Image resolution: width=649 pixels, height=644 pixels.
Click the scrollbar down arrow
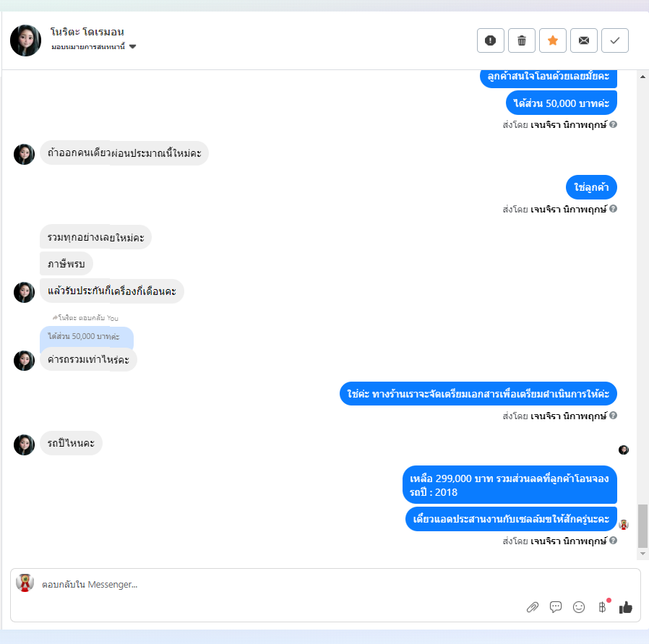(x=642, y=554)
